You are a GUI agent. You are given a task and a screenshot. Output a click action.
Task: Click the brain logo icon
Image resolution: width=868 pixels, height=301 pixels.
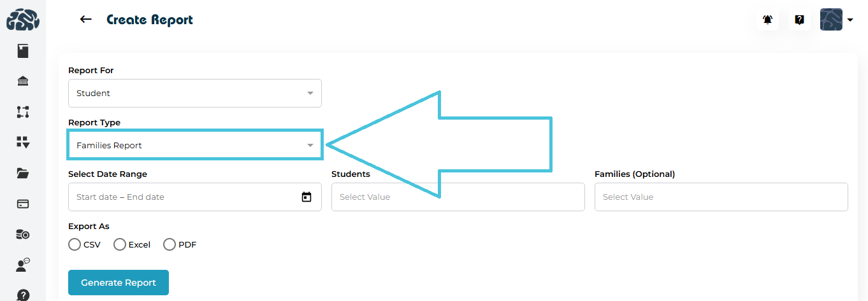(x=23, y=19)
